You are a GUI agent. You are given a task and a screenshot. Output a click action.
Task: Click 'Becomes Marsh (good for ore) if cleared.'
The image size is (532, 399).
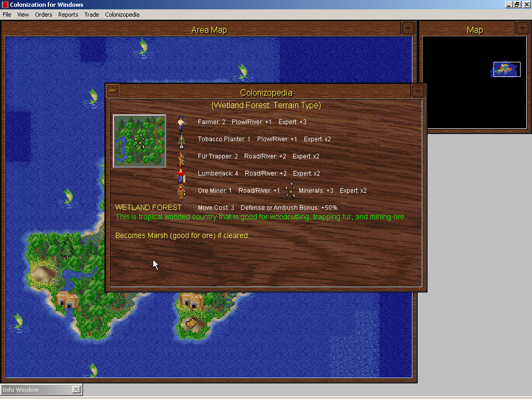click(x=182, y=235)
